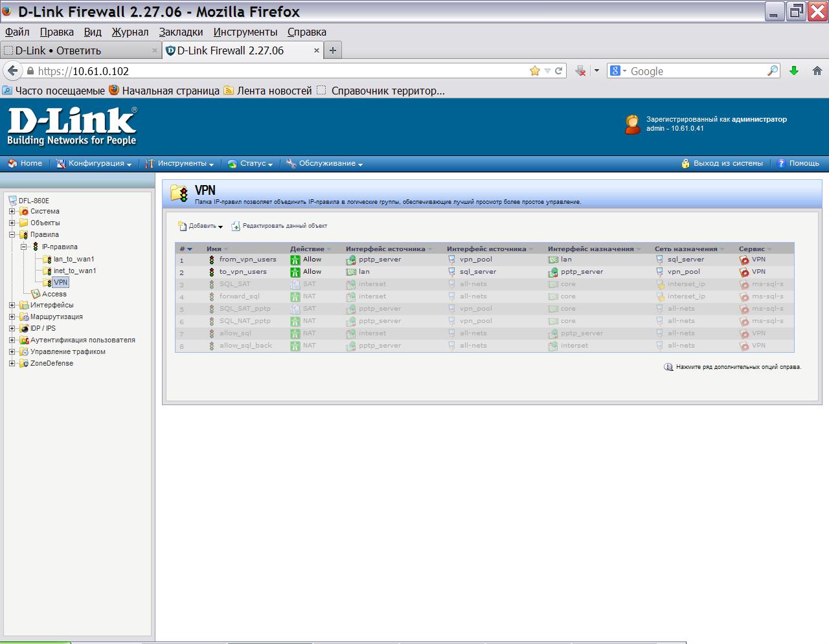
Task: Click Выход из системы link
Action: 728,164
